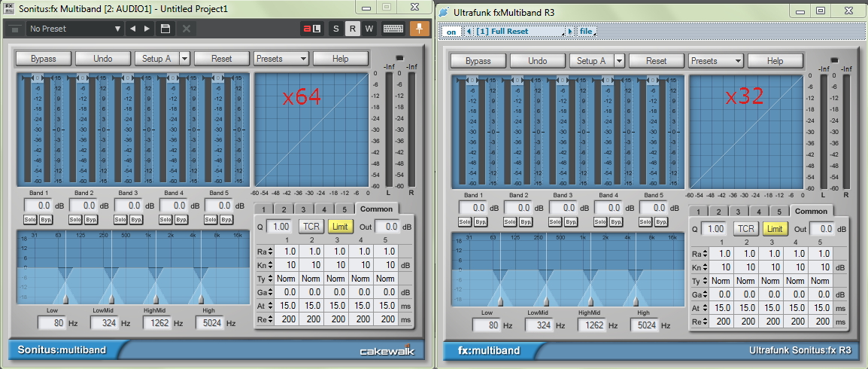
Task: Select tab 1 in Sonitus window
Action: 263,209
